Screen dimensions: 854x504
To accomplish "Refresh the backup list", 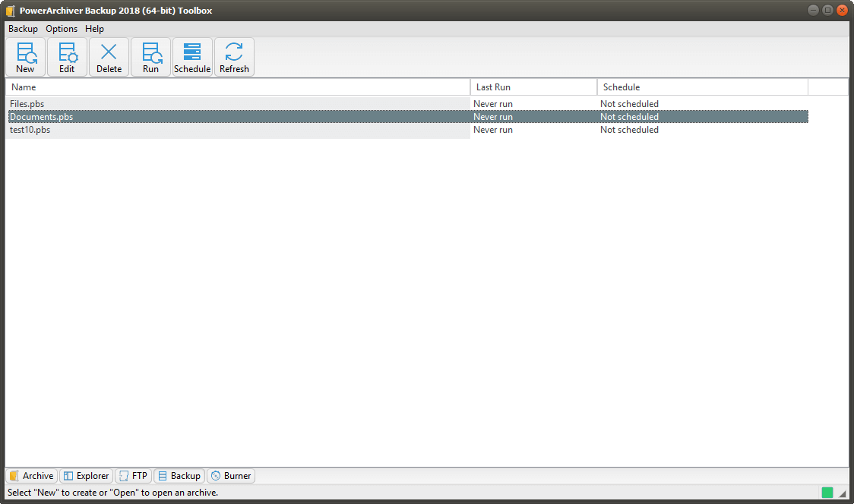I will tap(234, 57).
